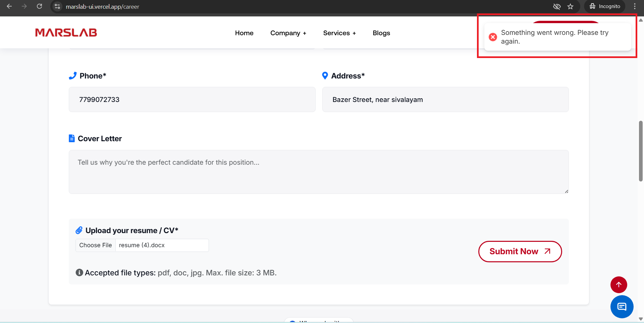Open the Chrome three-dot menu

[635, 6]
